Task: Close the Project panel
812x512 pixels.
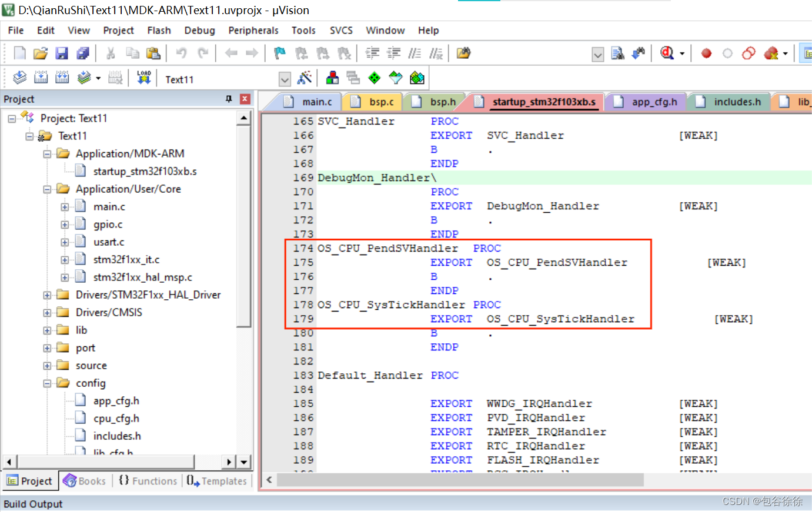Action: [x=245, y=99]
